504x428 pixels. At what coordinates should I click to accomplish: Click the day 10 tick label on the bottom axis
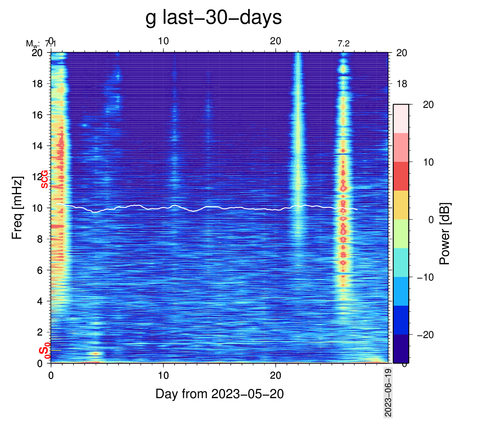(x=163, y=375)
